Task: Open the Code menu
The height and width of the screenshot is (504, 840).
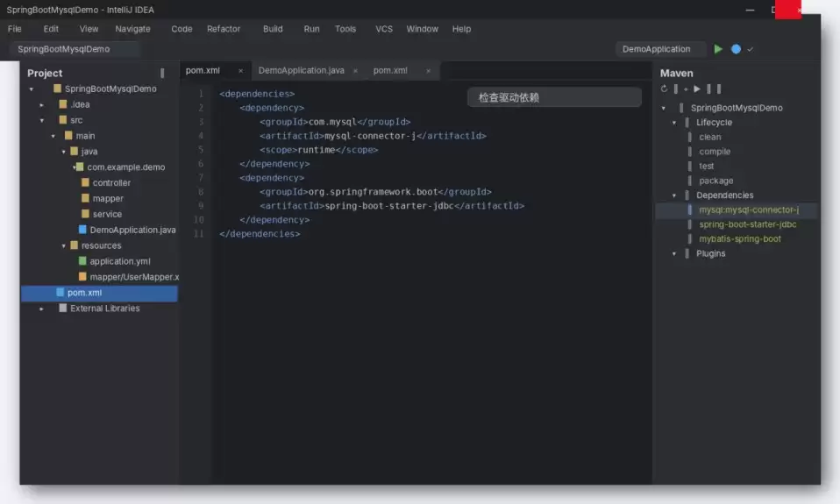Action: tap(182, 29)
